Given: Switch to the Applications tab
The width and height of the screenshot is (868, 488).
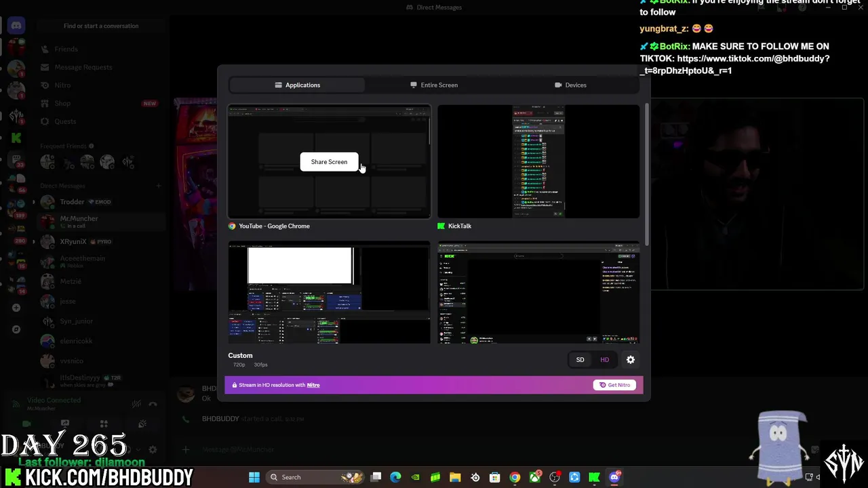Looking at the screenshot, I should (298, 85).
